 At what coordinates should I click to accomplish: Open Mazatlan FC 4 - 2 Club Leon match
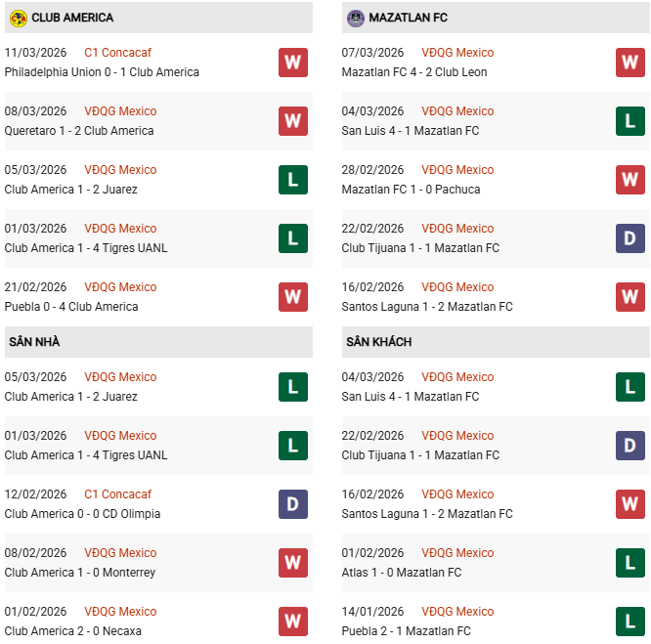coord(414,72)
